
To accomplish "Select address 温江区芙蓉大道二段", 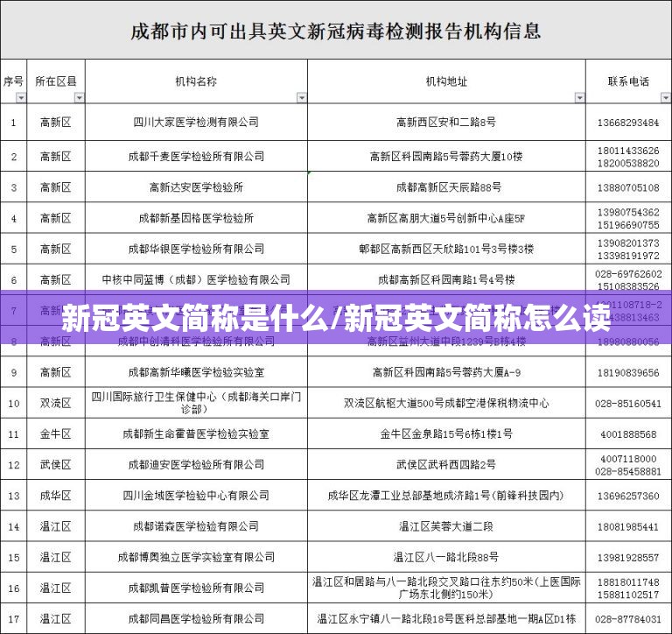I will point(446,526).
